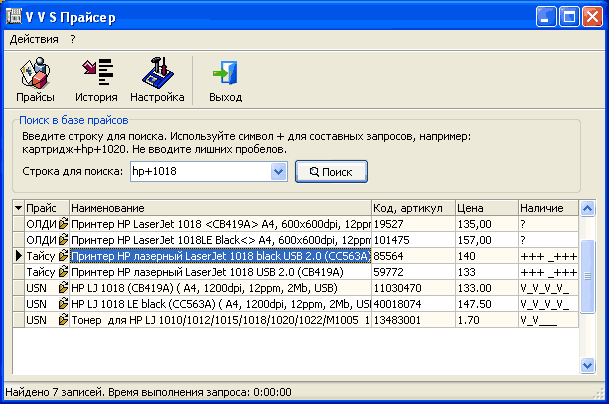Sort by the Цена column header
The image size is (609, 404).
point(484,207)
